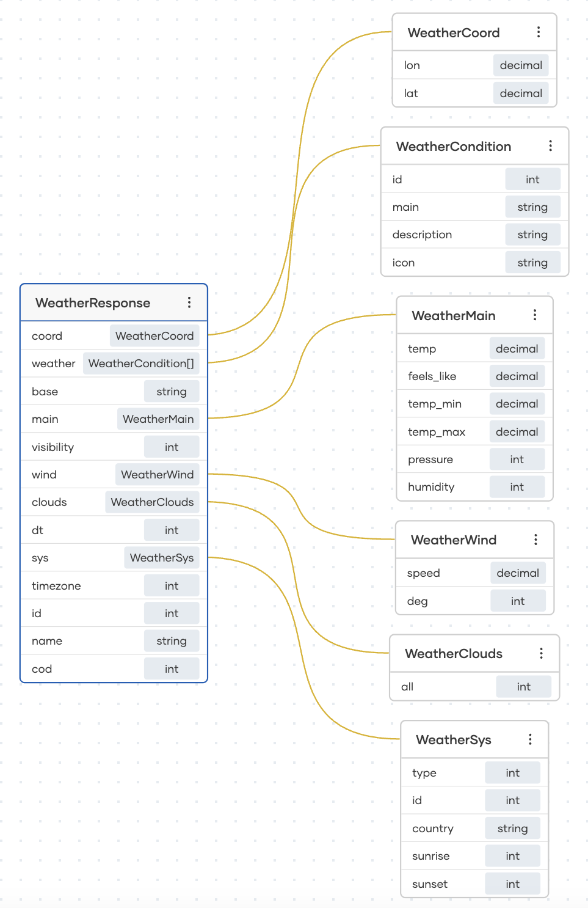Open the WeatherCoord options menu
The width and height of the screenshot is (588, 908).
click(539, 32)
